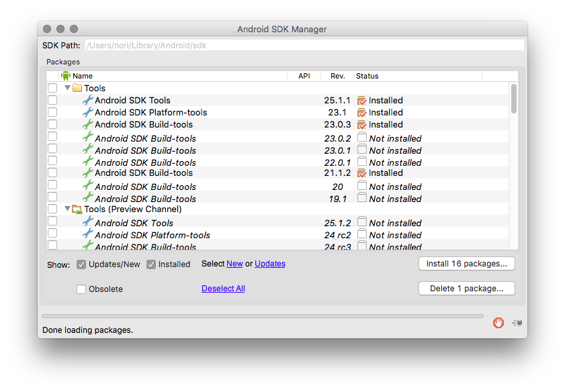
Task: Check the Tools group checkbox
Action: coord(52,88)
